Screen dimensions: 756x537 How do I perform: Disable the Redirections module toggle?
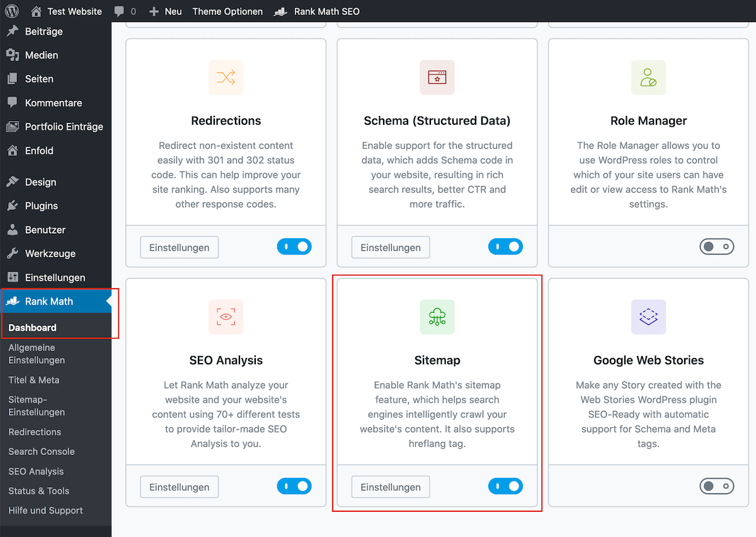click(x=294, y=247)
